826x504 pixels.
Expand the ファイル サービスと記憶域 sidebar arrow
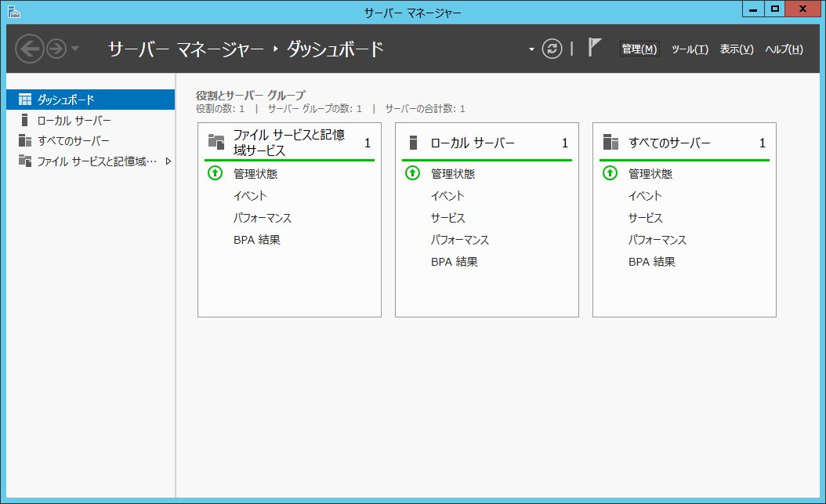[x=168, y=161]
